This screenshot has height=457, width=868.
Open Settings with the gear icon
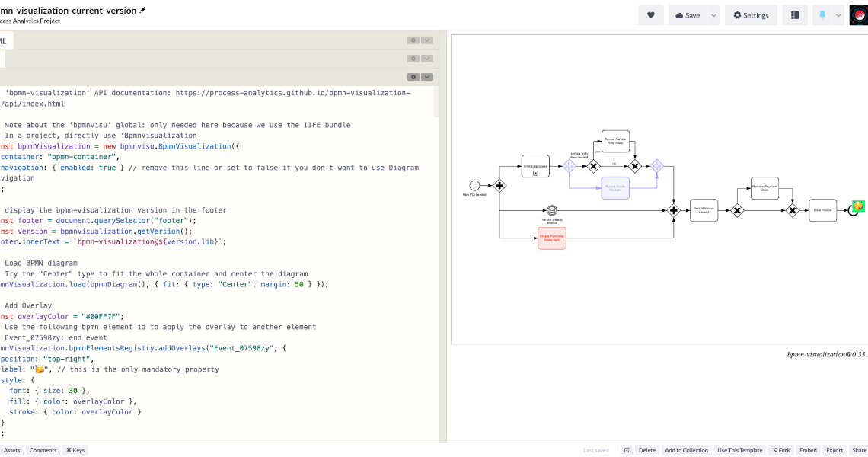coord(751,14)
